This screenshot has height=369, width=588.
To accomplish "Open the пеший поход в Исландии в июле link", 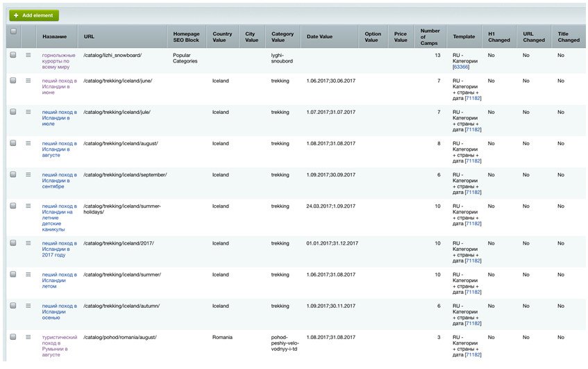I will [59, 118].
